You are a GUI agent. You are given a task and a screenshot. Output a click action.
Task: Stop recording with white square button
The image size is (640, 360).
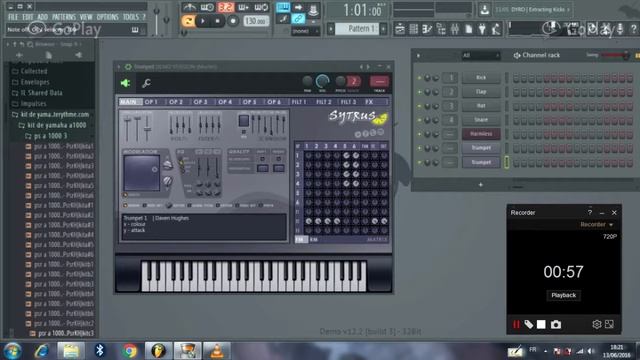point(541,324)
